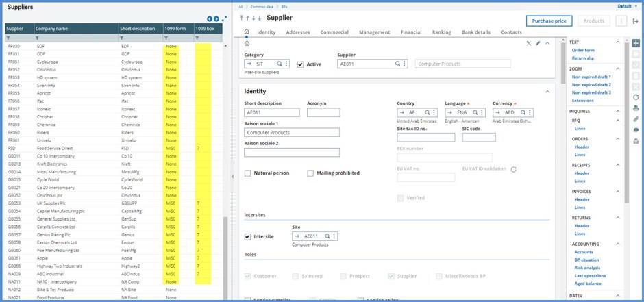644x302 pixels.
Task: Collapse the ZOOM group in the right panel
Action: [x=618, y=69]
